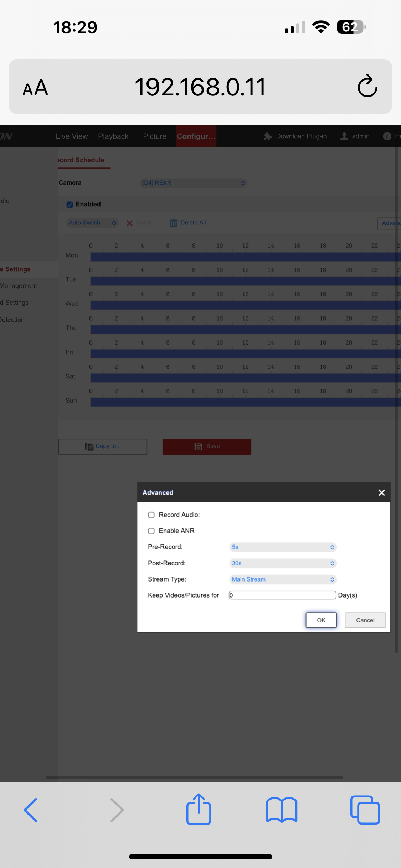Screen dimensions: 401x868
Task: Open the AA reader settings icon
Action: [35, 87]
